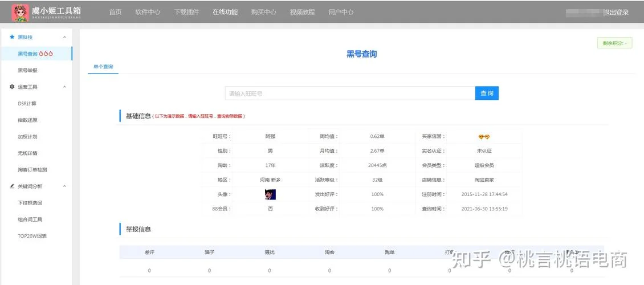This screenshot has width=644, height=285.
Task: Click the 性别 value 男
Action: (270, 150)
